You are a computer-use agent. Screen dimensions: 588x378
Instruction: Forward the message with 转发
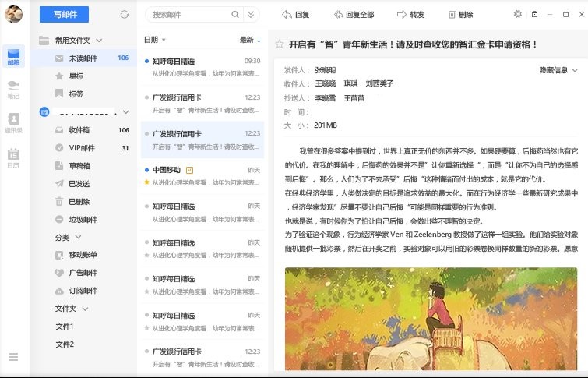coord(410,15)
